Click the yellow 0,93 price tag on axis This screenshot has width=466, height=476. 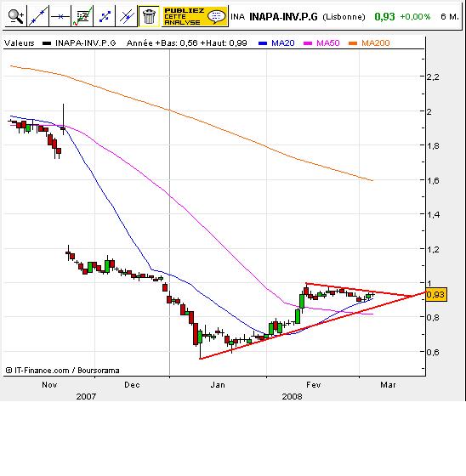pyautogui.click(x=436, y=294)
